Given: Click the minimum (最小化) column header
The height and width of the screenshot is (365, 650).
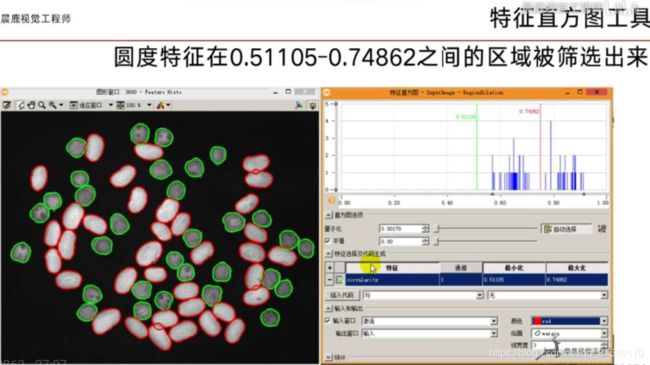Looking at the screenshot, I should pos(514,268).
